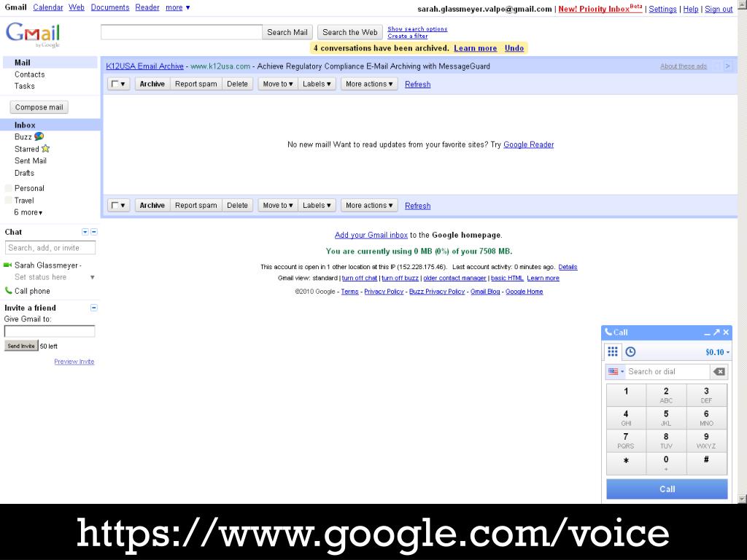Open the more menu in top bar

[178, 7]
